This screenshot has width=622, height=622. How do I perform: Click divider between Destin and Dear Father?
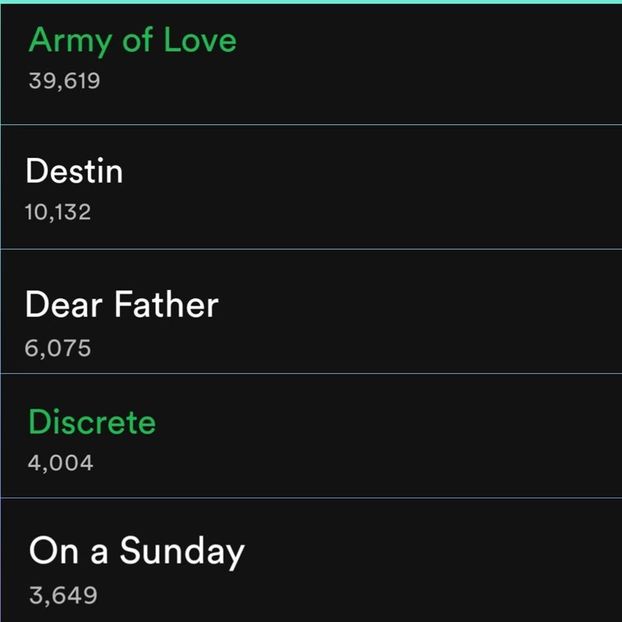(x=311, y=249)
